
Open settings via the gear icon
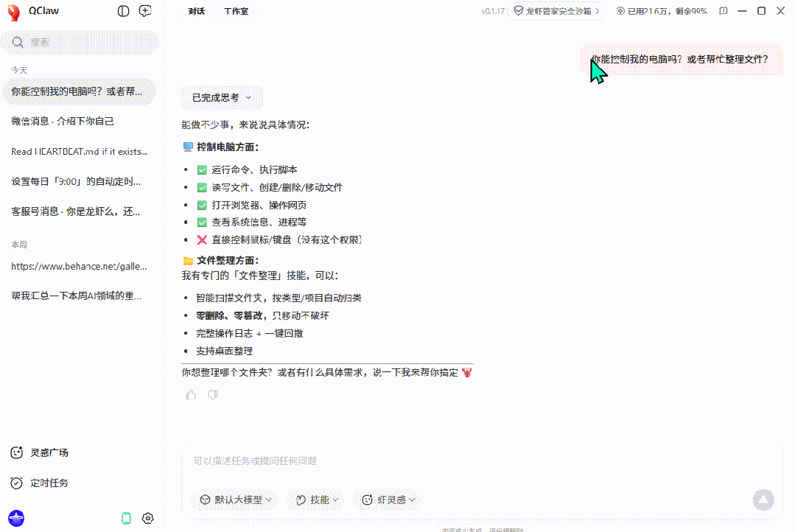pyautogui.click(x=147, y=518)
